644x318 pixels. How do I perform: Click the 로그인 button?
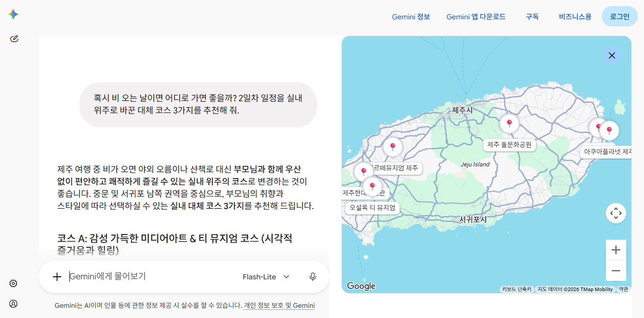click(x=620, y=16)
